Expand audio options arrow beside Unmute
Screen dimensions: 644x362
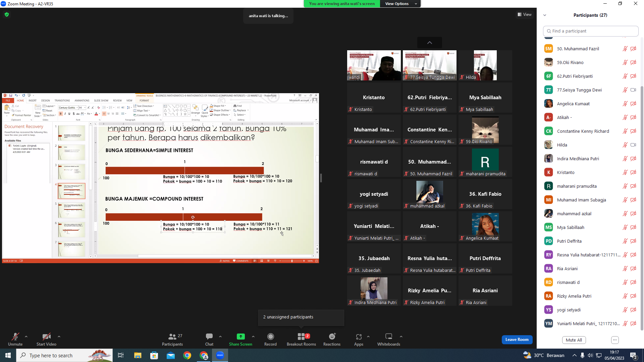(x=26, y=337)
